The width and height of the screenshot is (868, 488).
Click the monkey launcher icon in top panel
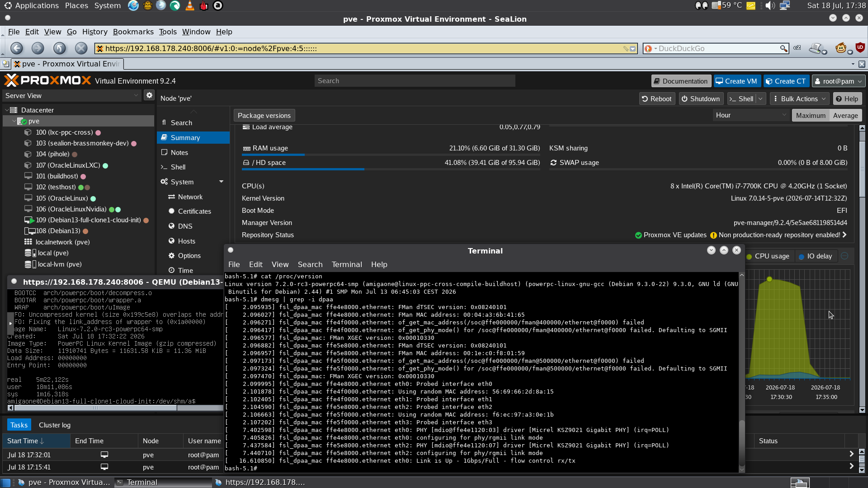tap(147, 5)
